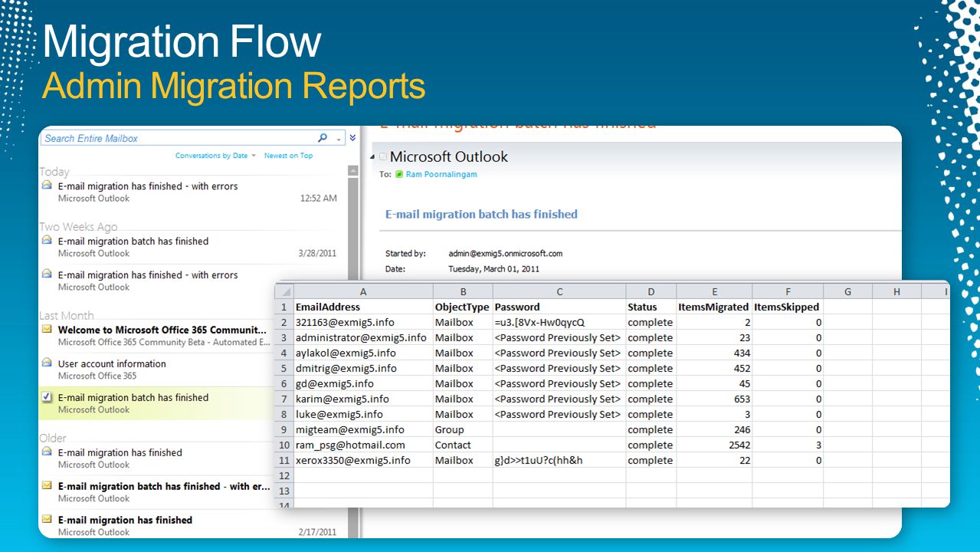Select spreadsheet column C header
The height and width of the screenshot is (552, 980).
click(559, 291)
